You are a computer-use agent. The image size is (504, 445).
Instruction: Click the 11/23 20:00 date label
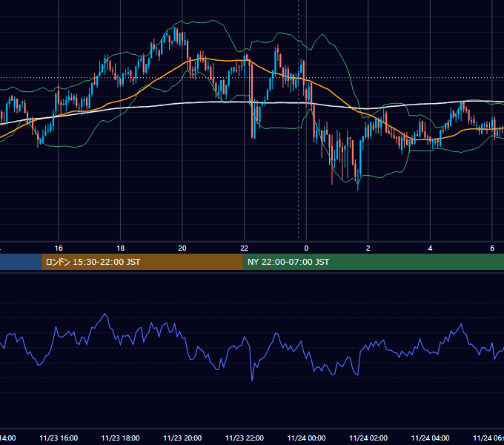[182, 438]
